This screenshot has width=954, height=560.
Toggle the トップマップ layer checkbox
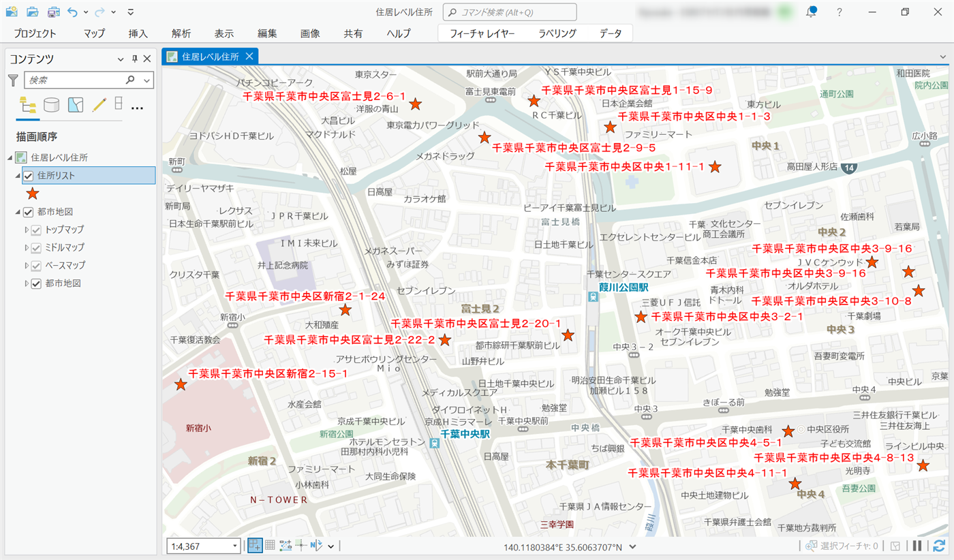pos(37,230)
